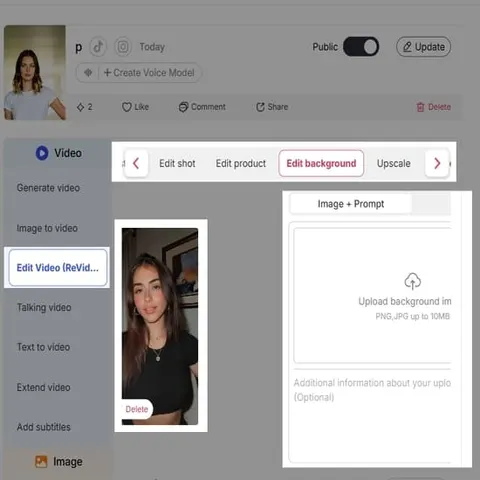Click the TikTok icon next to the name

[98, 47]
